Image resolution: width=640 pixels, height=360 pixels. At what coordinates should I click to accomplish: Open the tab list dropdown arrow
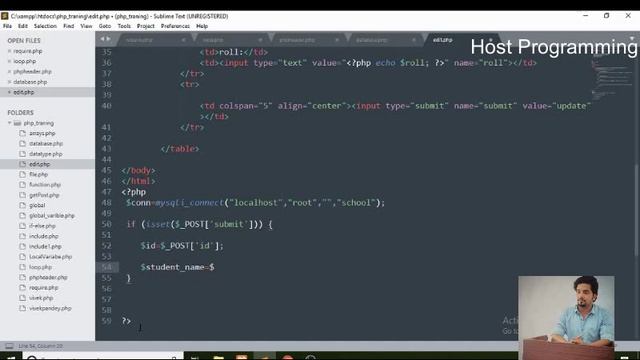click(632, 38)
